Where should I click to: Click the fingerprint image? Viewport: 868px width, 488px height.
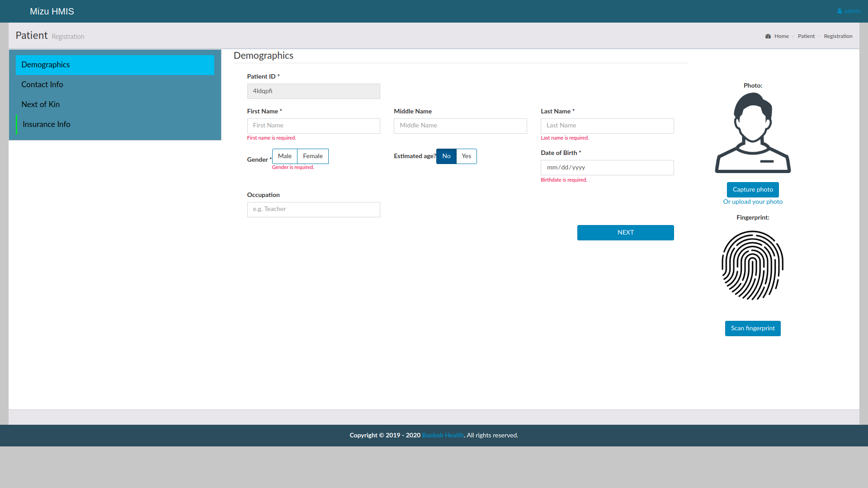tap(753, 265)
